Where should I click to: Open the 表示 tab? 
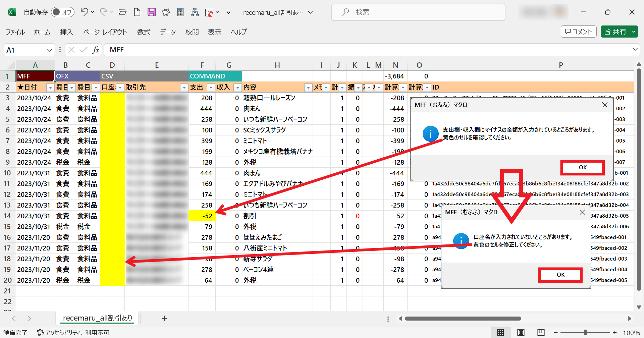(x=215, y=32)
